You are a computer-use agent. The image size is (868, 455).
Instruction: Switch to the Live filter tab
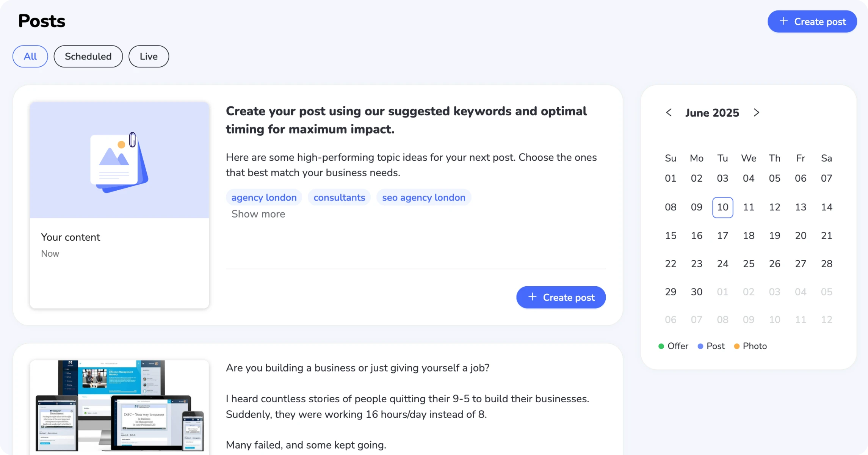click(x=148, y=56)
